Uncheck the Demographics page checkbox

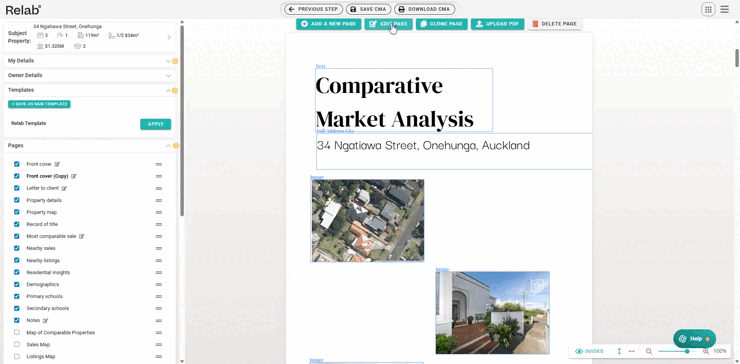(17, 284)
